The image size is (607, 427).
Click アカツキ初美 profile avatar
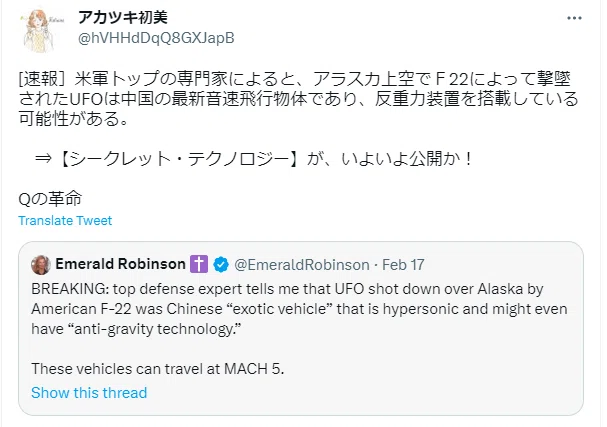point(41,30)
